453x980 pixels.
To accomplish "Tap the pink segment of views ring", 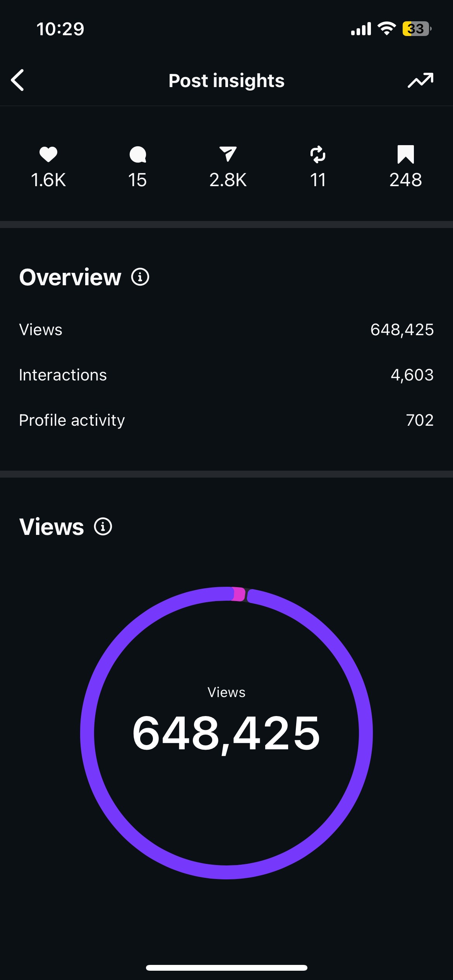I will click(x=239, y=594).
